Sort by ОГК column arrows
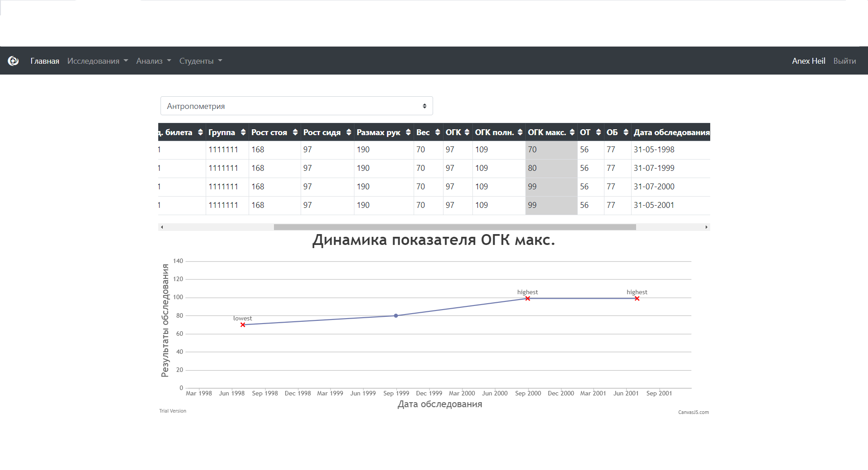This screenshot has width=868, height=470. 467,132
